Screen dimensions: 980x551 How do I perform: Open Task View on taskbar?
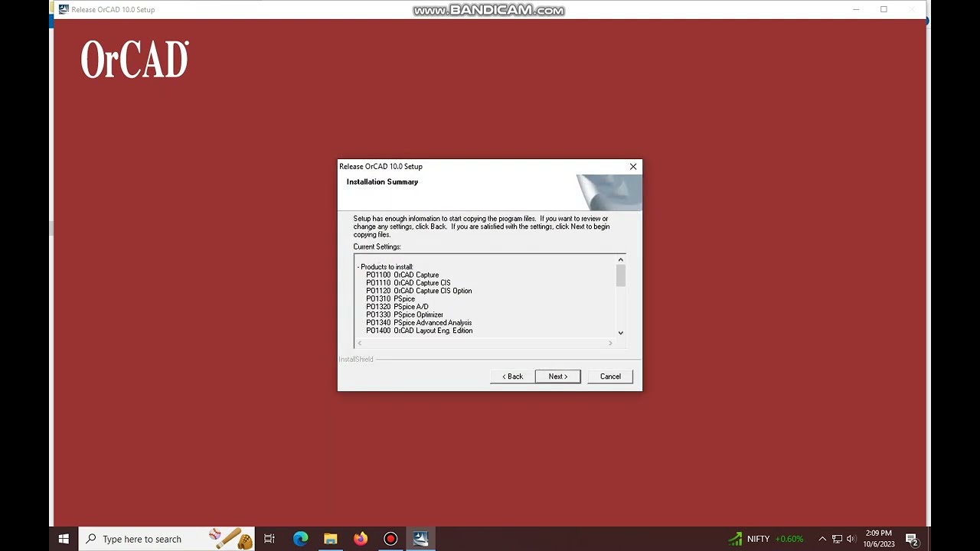pyautogui.click(x=269, y=539)
